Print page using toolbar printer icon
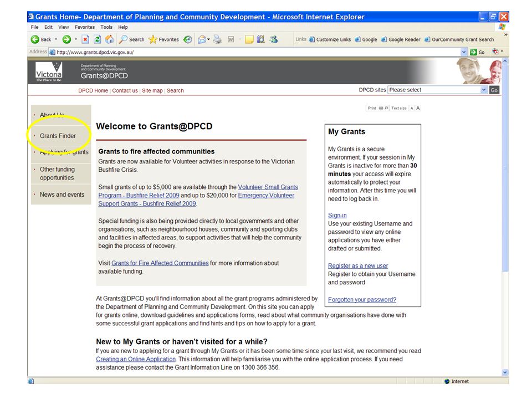The height and width of the screenshot is (399, 532). tap(217, 40)
